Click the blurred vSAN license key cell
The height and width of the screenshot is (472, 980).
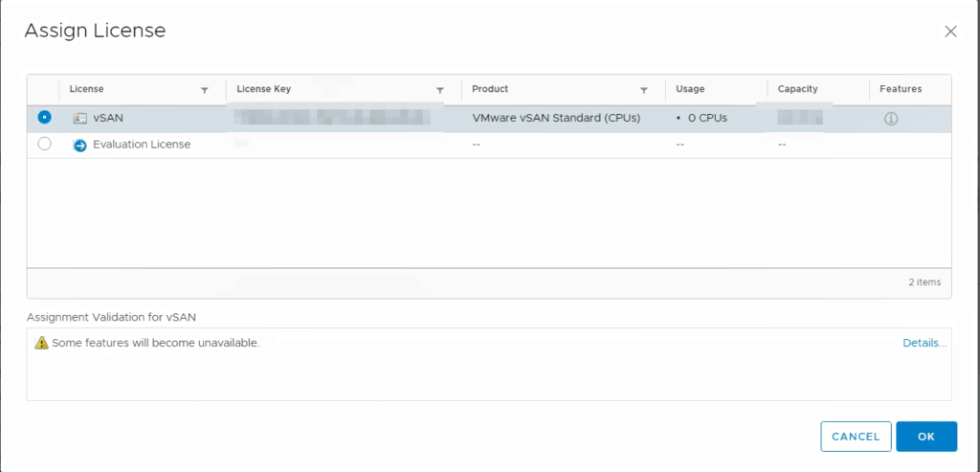coord(332,118)
